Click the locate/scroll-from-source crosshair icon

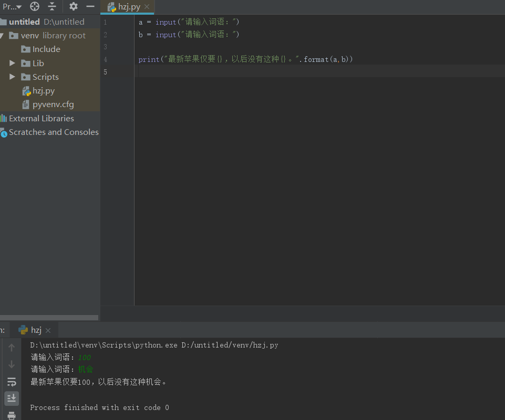pos(35,6)
